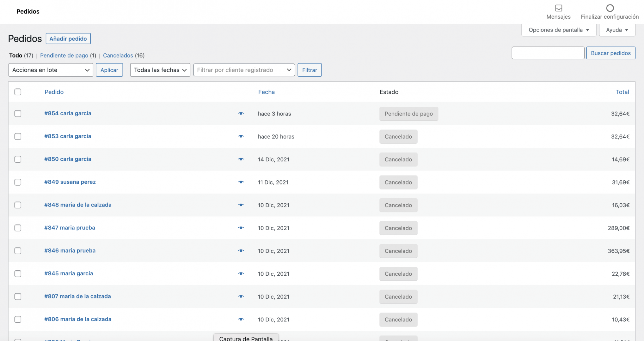Sort orders by Total column
The image size is (644, 341).
click(623, 92)
